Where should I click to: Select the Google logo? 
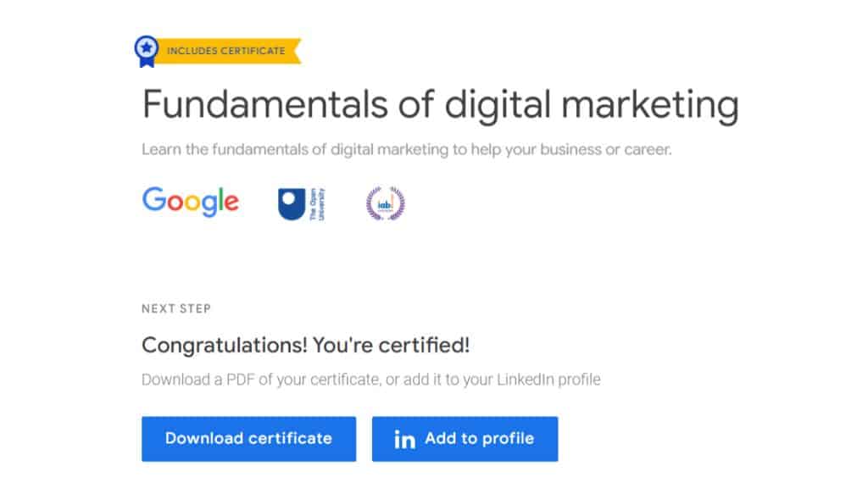pyautogui.click(x=191, y=202)
